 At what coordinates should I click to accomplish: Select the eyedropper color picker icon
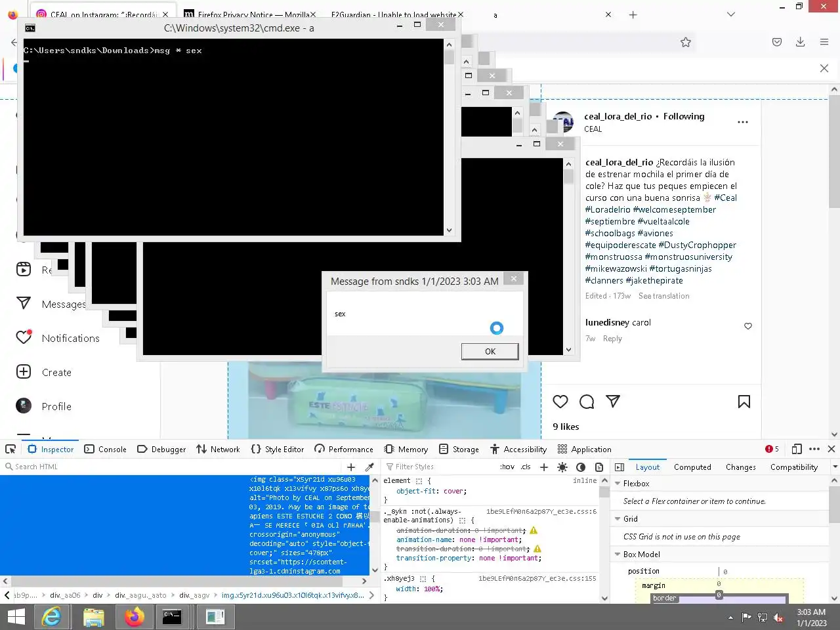point(369,467)
